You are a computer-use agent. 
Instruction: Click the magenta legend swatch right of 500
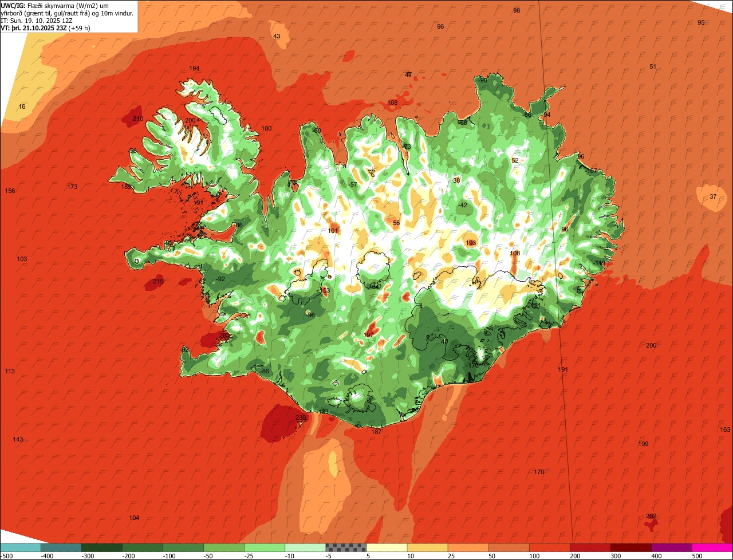(712, 547)
